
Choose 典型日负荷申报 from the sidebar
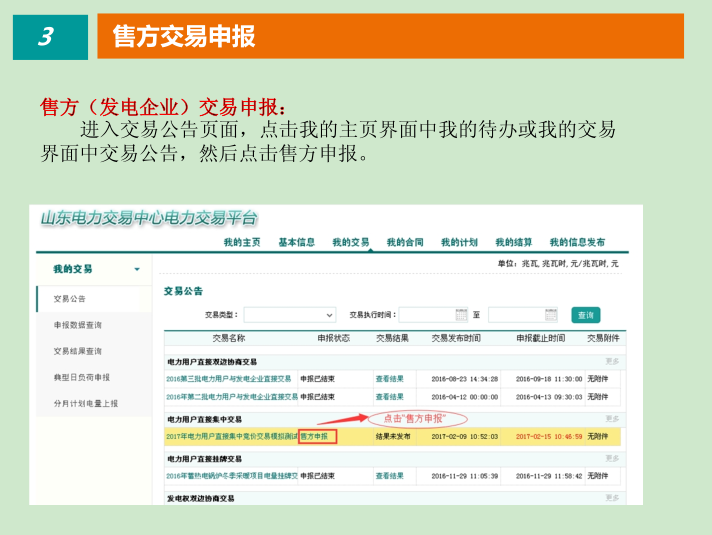[x=81, y=377]
